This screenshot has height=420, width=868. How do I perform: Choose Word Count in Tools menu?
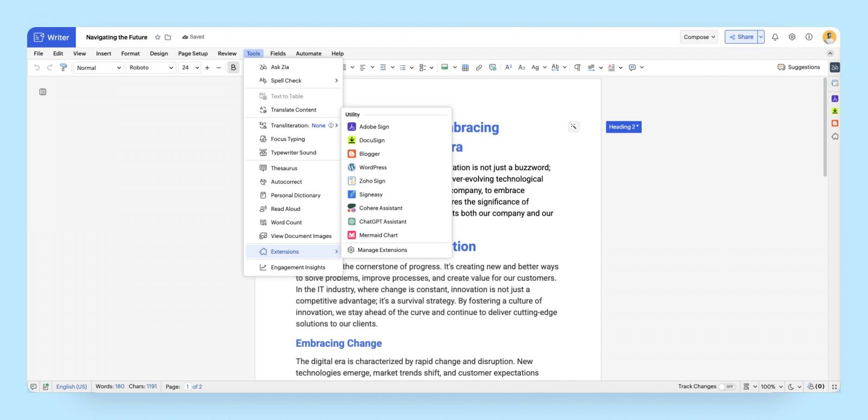click(293, 223)
